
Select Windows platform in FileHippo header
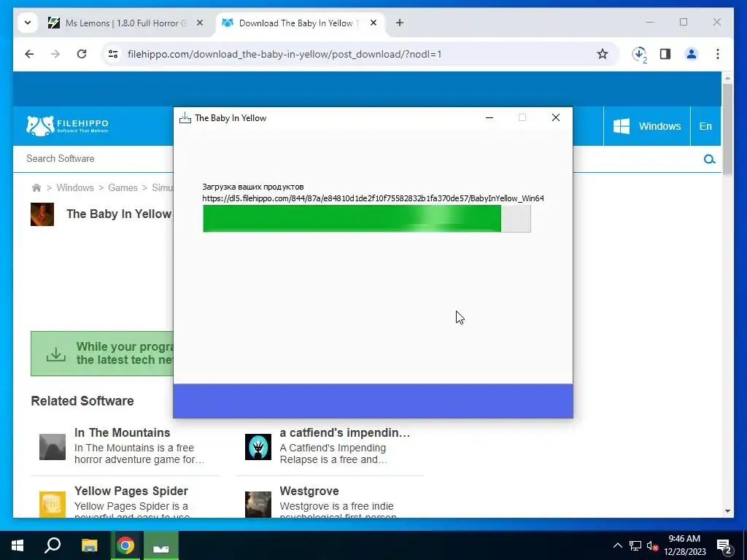(x=646, y=126)
